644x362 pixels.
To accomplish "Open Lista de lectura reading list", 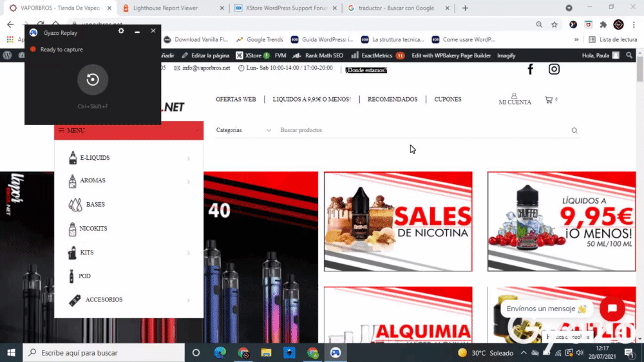I will [x=613, y=40].
